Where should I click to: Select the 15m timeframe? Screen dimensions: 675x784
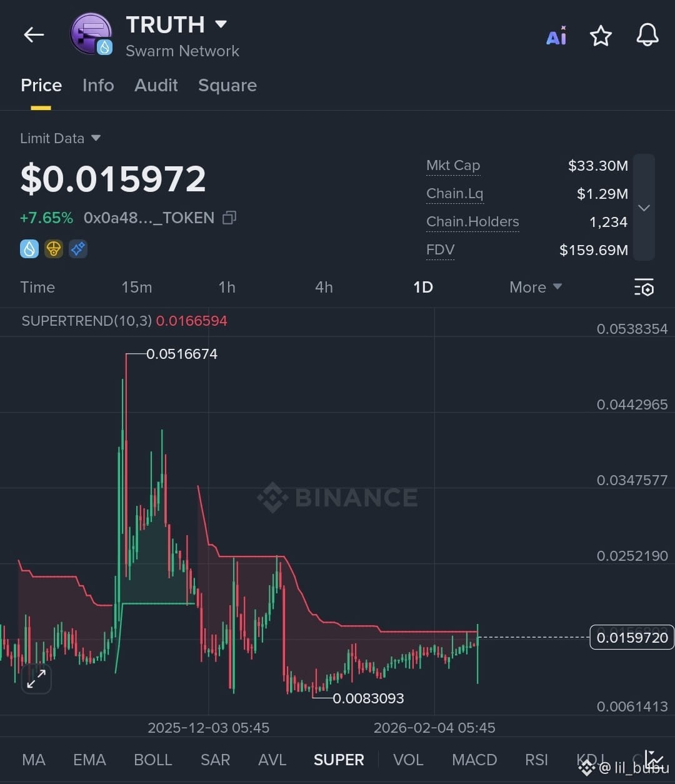tap(136, 287)
